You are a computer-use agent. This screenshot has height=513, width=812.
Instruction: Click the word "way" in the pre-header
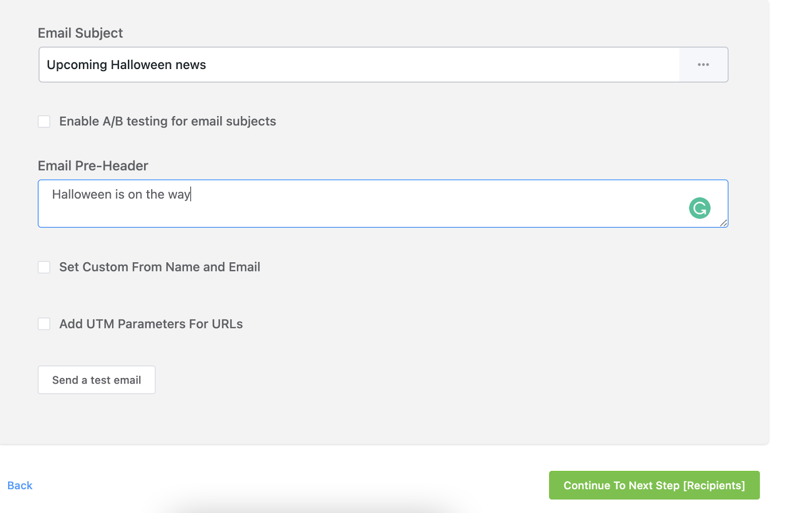[x=179, y=195]
